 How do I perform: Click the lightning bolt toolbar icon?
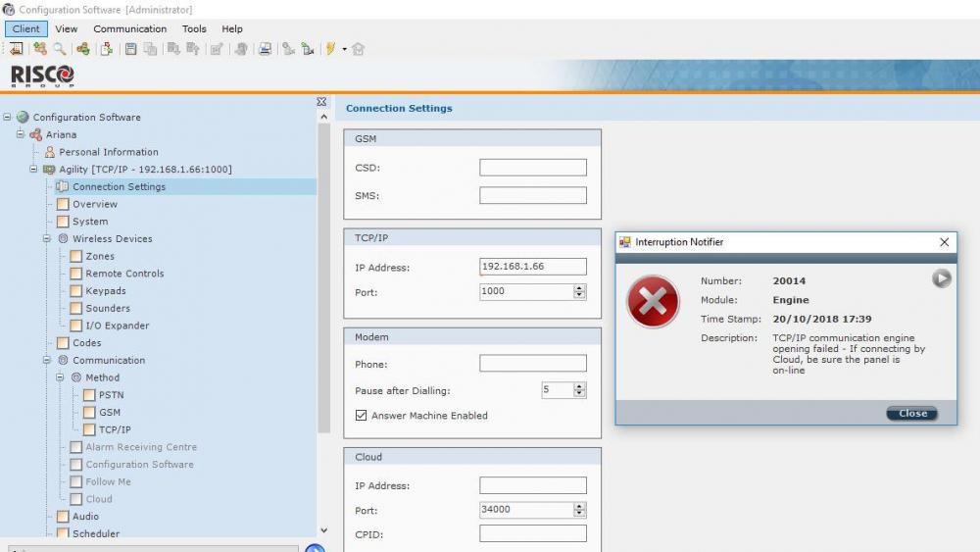click(x=331, y=49)
